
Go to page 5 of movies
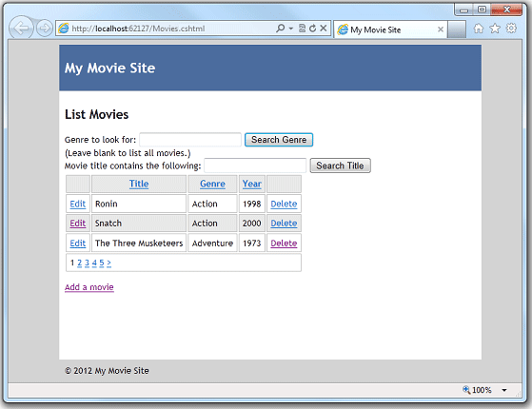[x=102, y=263]
